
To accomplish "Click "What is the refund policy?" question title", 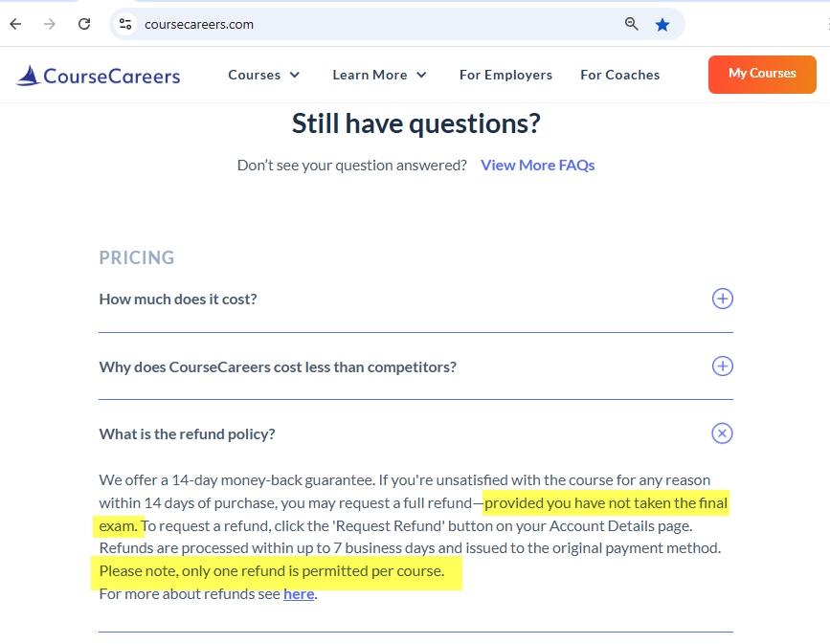I will tap(187, 434).
